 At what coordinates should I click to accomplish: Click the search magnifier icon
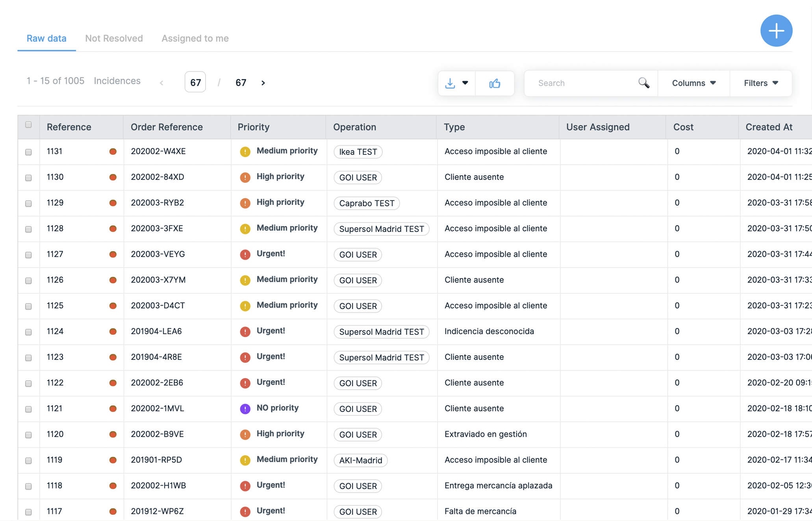point(643,83)
